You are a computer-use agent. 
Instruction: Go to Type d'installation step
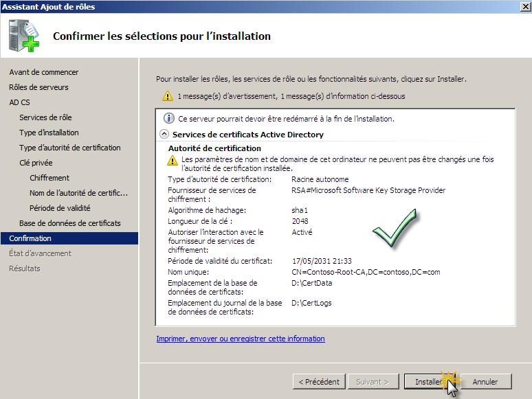[x=49, y=133]
